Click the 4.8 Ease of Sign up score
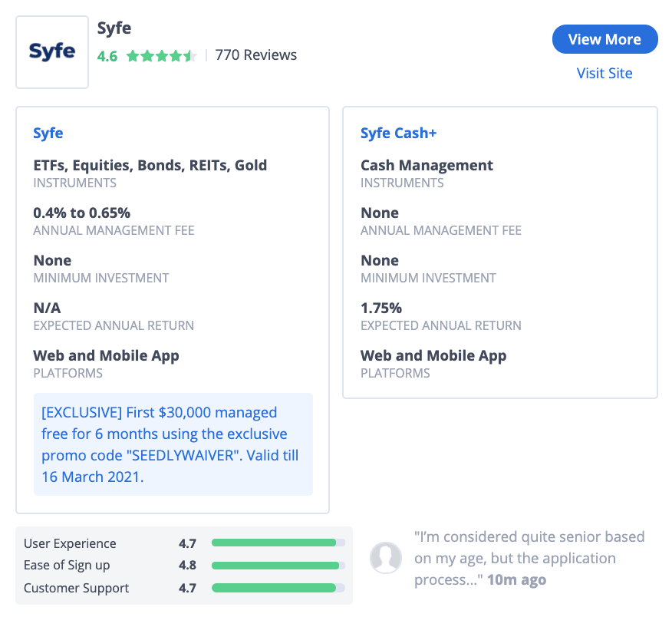672x617 pixels. point(187,566)
